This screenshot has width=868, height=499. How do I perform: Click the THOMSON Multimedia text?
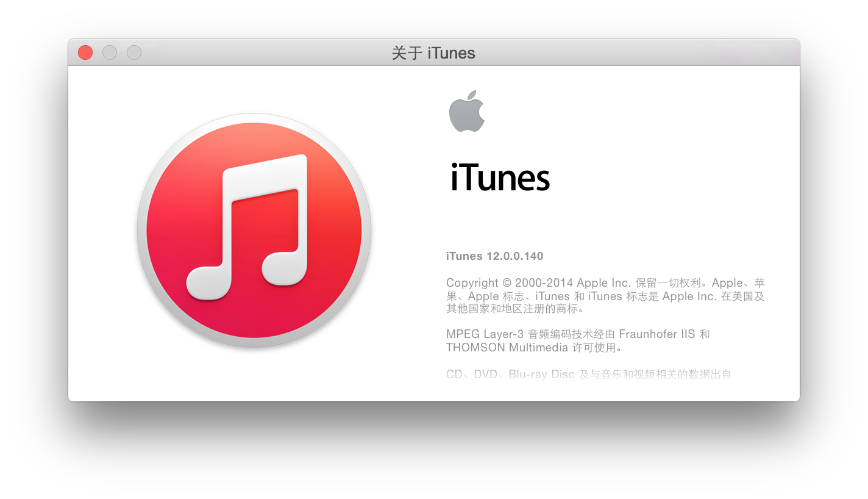tap(506, 347)
